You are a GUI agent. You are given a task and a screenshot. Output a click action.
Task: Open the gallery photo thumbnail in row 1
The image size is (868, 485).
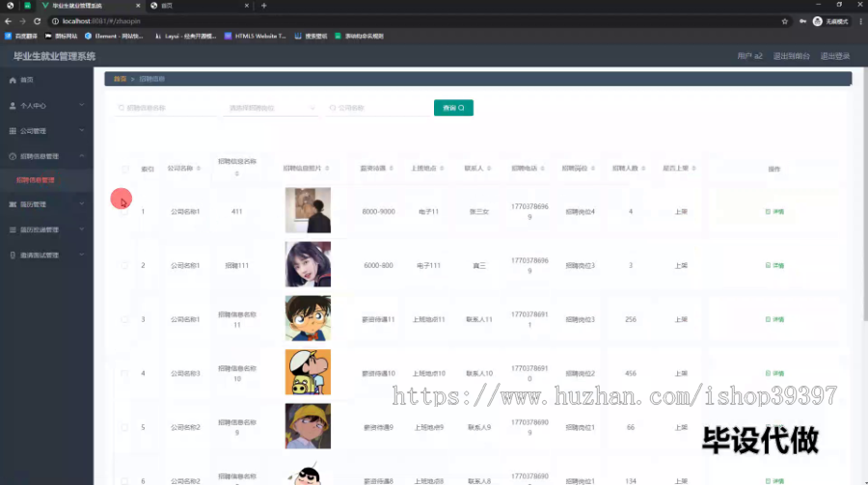(308, 210)
